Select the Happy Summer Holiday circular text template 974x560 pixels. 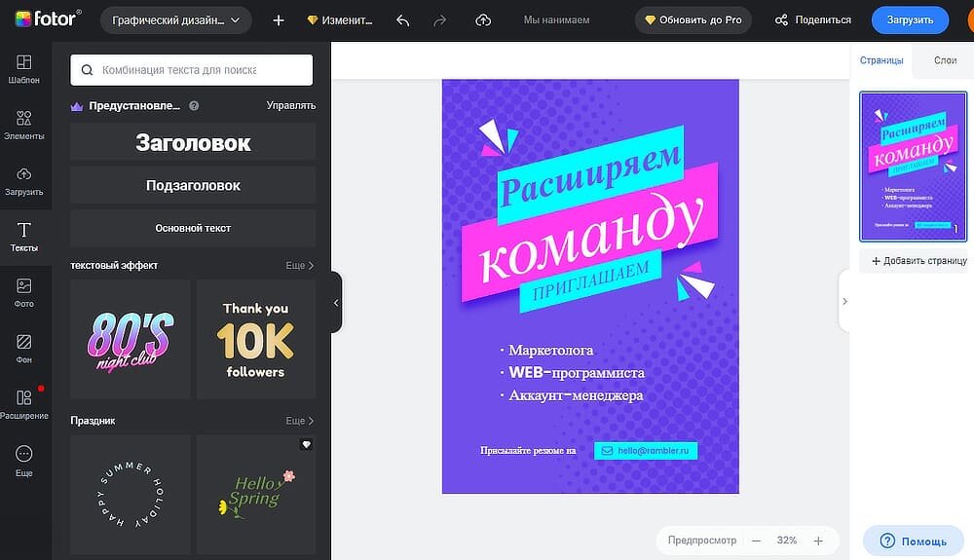pos(130,494)
